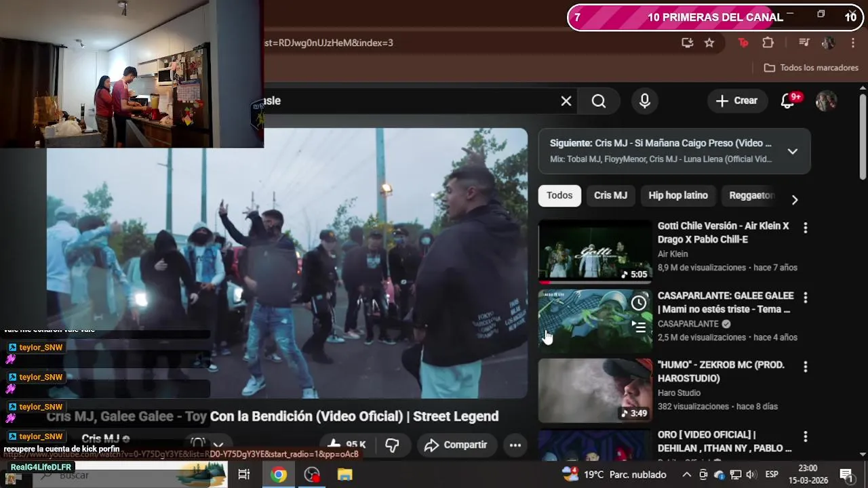Open the volume control tray icon
This screenshot has height=488, width=868.
[751, 474]
